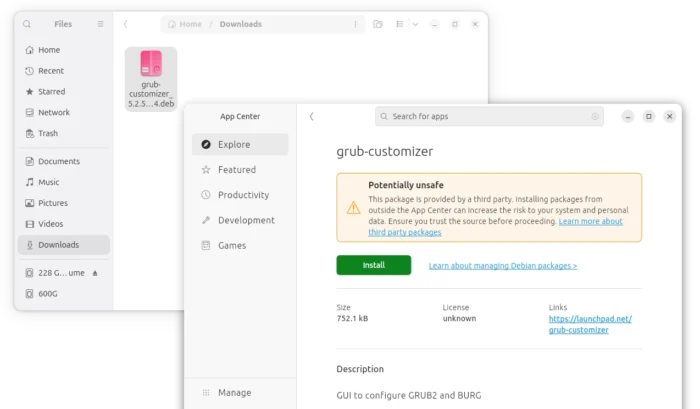The height and width of the screenshot is (409, 700).
Task: Open Videos folder in Files sidebar
Action: click(x=64, y=224)
